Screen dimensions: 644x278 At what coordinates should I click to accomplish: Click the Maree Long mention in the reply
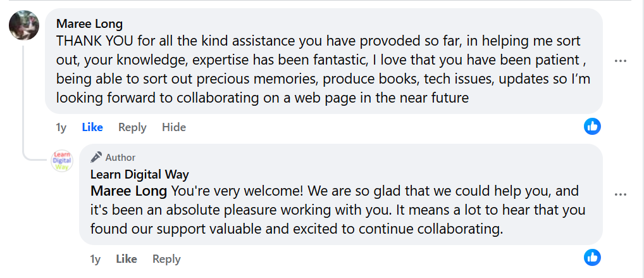coord(129,191)
